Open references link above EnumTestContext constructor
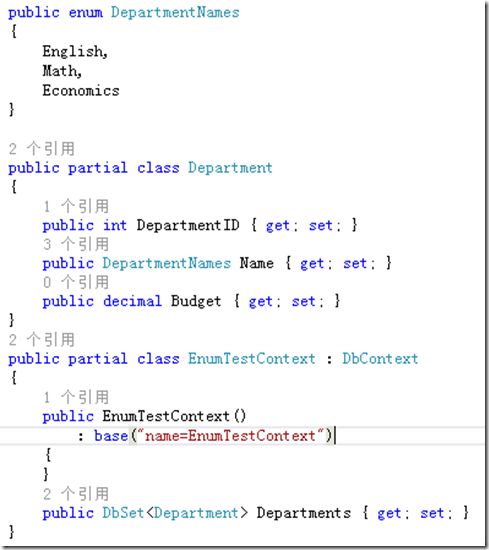The image size is (489, 550). coord(76,397)
